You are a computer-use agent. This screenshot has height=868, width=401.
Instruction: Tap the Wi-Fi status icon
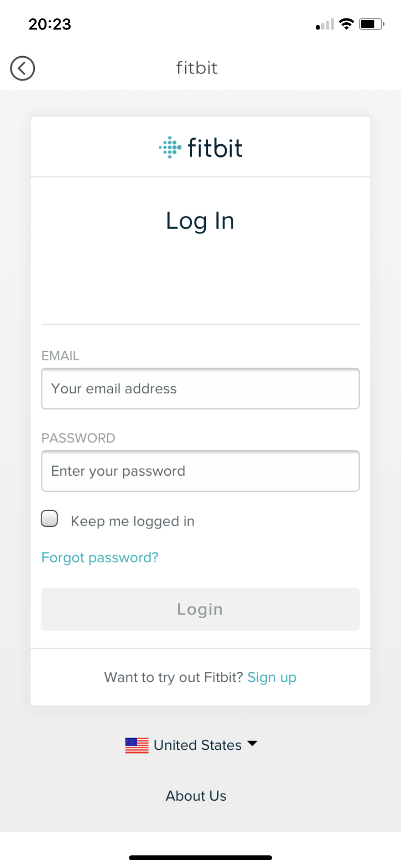point(346,24)
